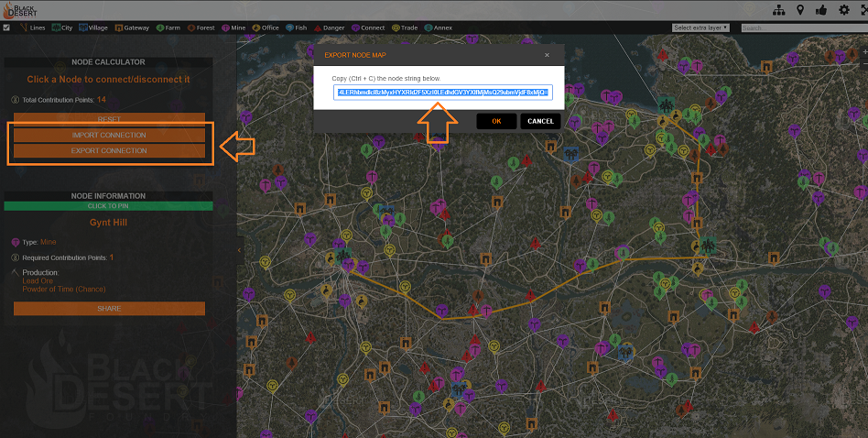Toggle the Mine node filter
Image resolution: width=868 pixels, height=438 pixels.
(233, 27)
